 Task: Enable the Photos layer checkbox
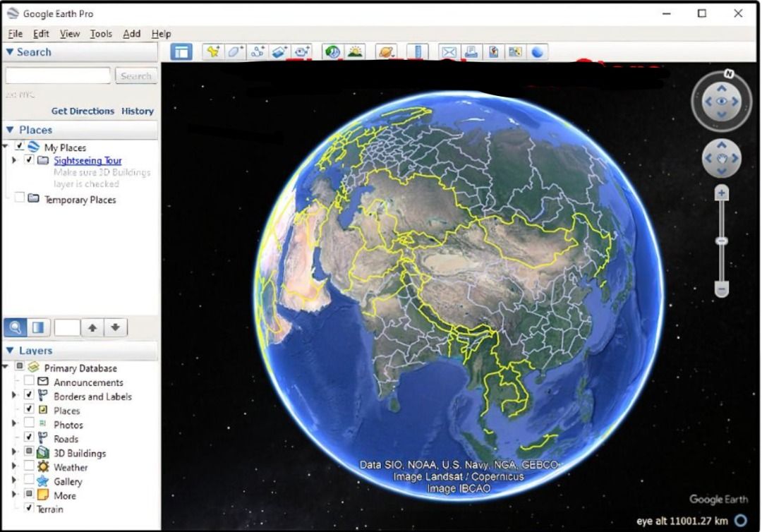[x=29, y=423]
